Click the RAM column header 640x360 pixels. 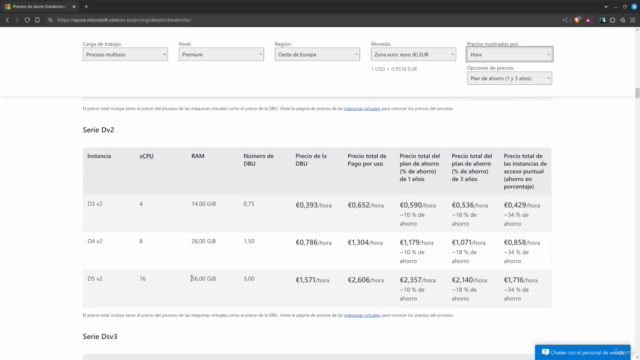pyautogui.click(x=198, y=156)
